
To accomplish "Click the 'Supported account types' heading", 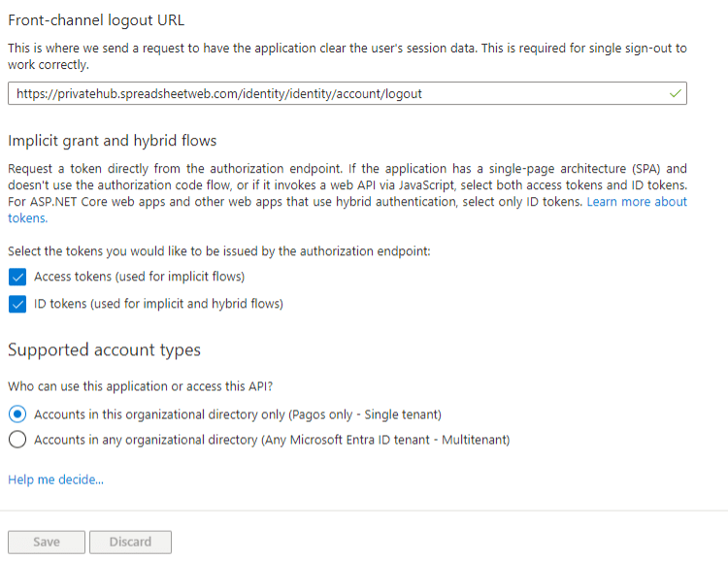I will tap(105, 349).
